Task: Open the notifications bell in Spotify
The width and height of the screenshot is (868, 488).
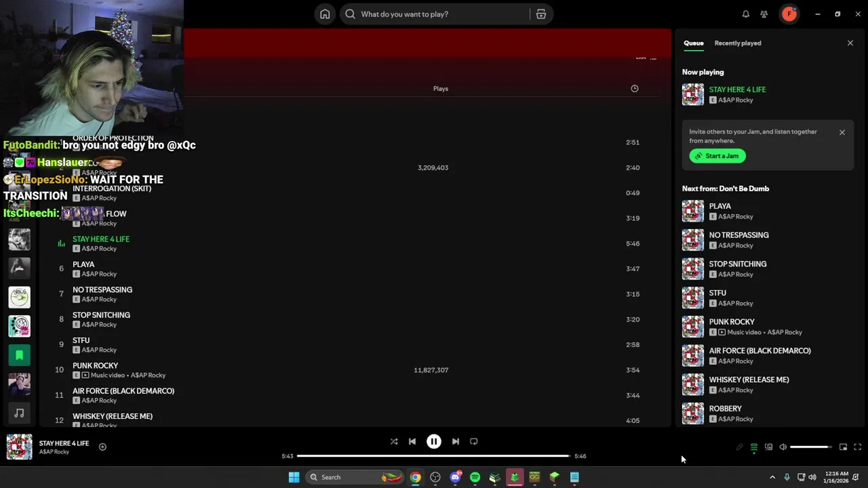Action: (x=745, y=14)
